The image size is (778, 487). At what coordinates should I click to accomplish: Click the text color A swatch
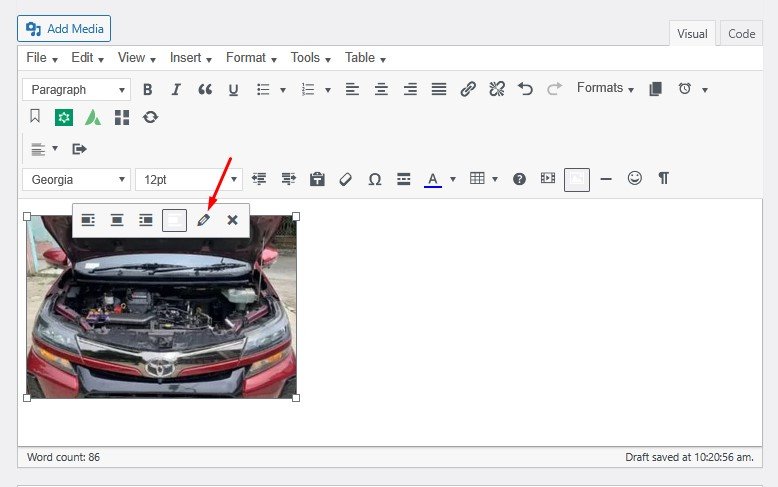pyautogui.click(x=432, y=179)
